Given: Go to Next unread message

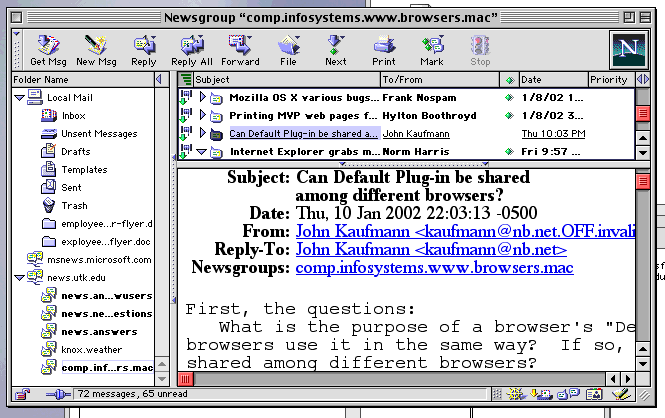Looking at the screenshot, I should (x=336, y=48).
